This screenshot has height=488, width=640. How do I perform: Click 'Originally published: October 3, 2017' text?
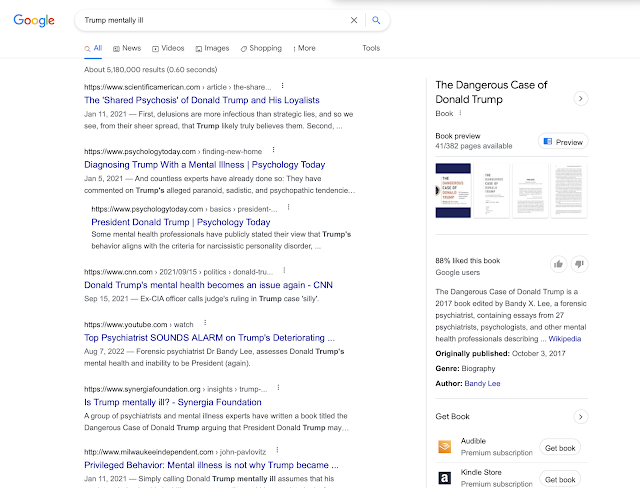click(x=500, y=353)
